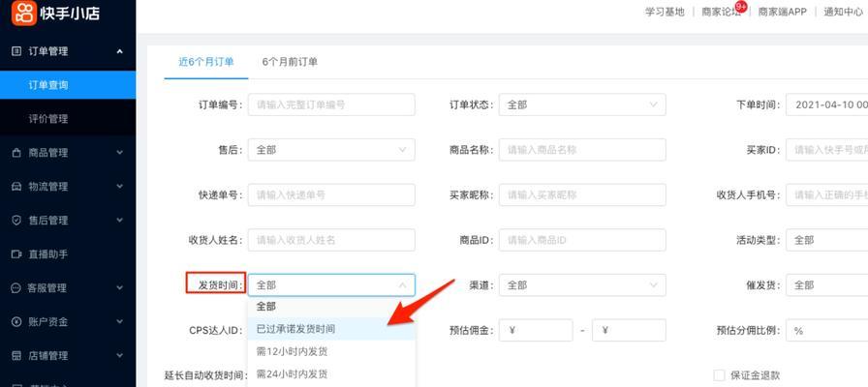Tick the 保证金退款 checkbox
This screenshot has height=387, width=868.
pos(719,375)
